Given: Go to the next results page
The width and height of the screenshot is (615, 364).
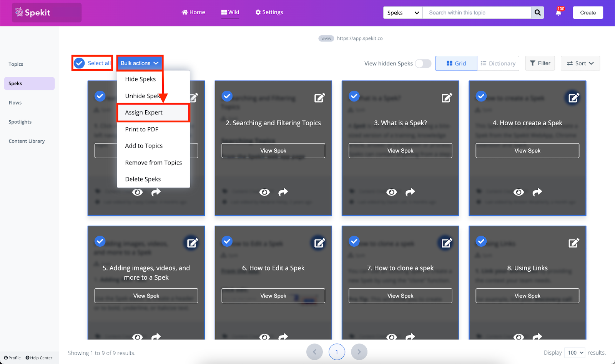Looking at the screenshot, I should 359,352.
